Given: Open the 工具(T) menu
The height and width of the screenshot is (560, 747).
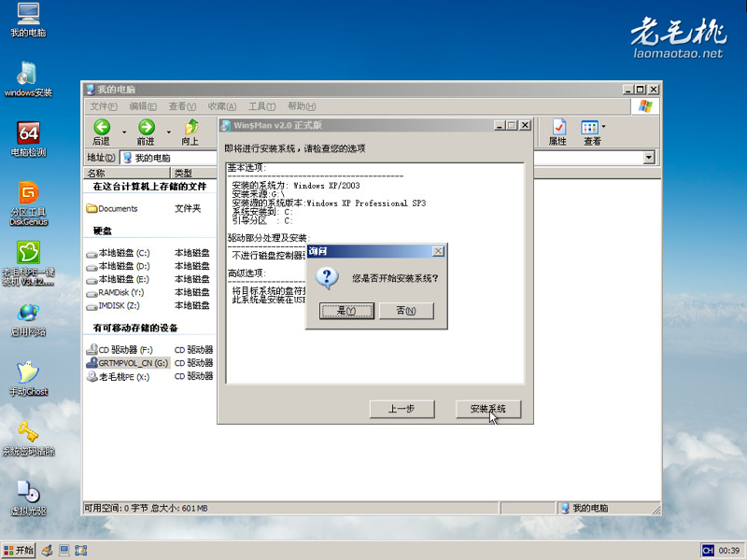Looking at the screenshot, I should tap(262, 106).
